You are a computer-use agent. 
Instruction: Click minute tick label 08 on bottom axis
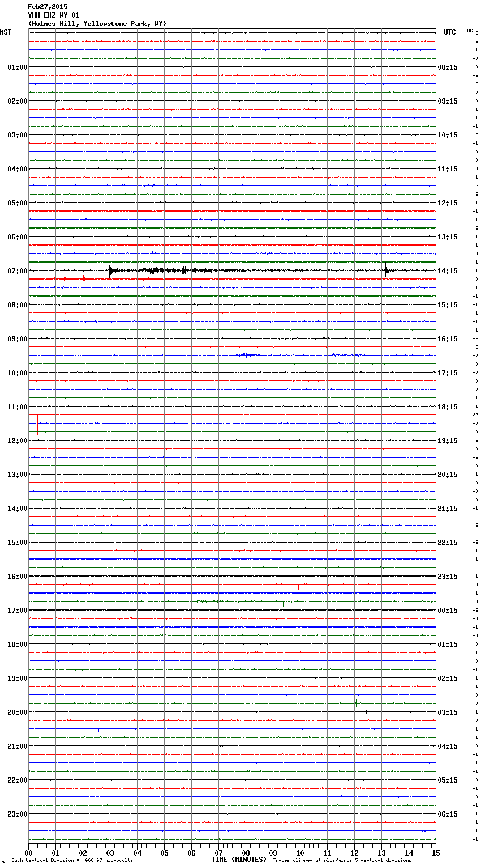[246, 853]
